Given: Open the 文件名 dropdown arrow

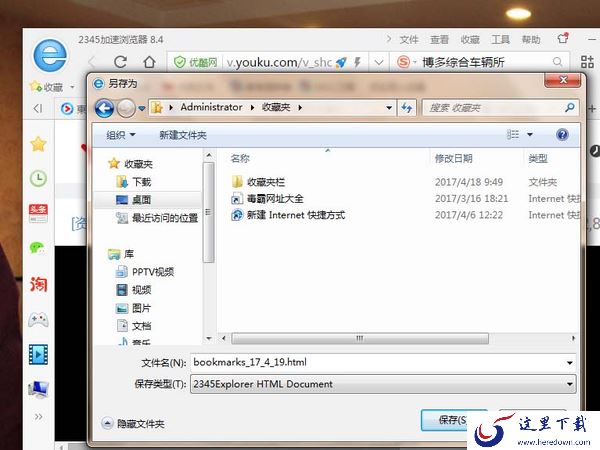Looking at the screenshot, I should click(569, 363).
